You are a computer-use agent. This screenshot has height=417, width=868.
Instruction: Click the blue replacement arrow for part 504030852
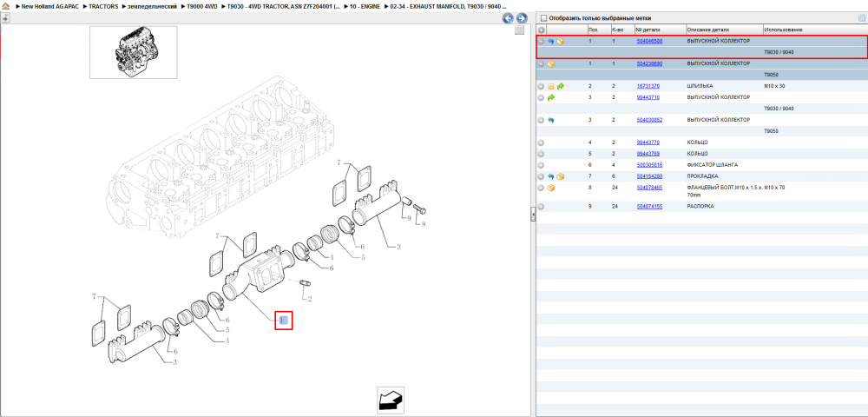[x=551, y=120]
